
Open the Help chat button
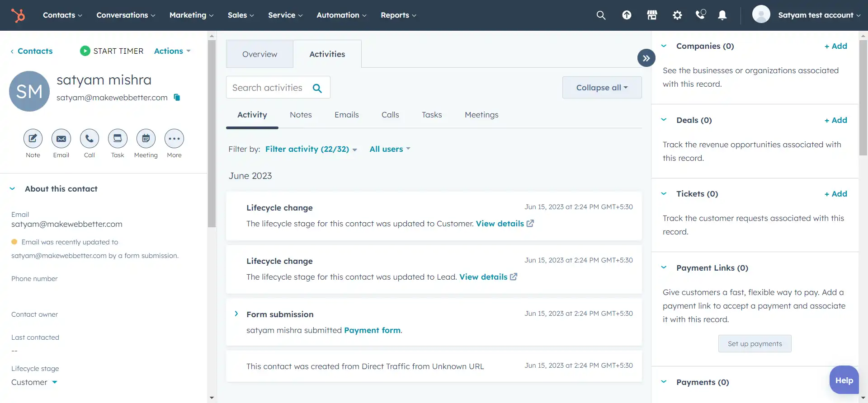tap(844, 380)
